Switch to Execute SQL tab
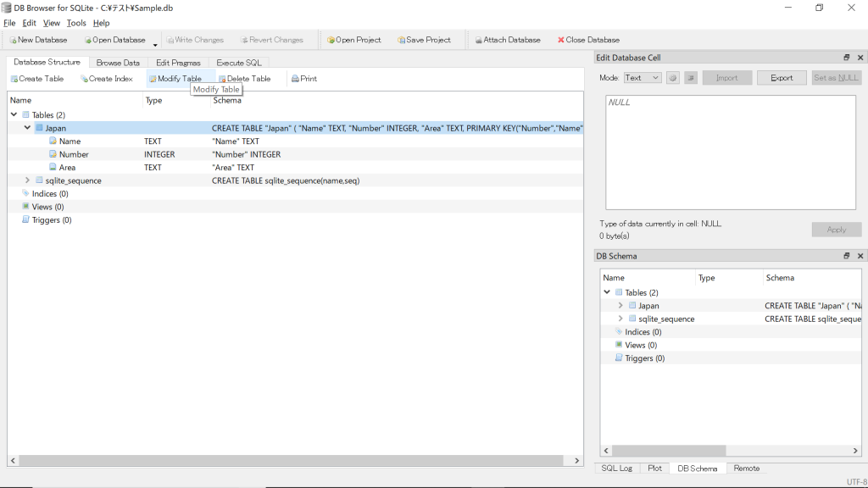This screenshot has height=488, width=868. click(x=238, y=63)
